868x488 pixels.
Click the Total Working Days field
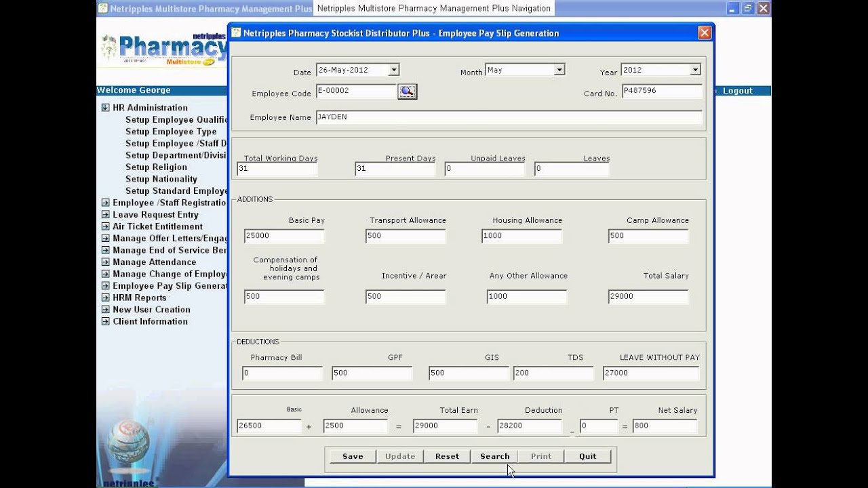277,169
